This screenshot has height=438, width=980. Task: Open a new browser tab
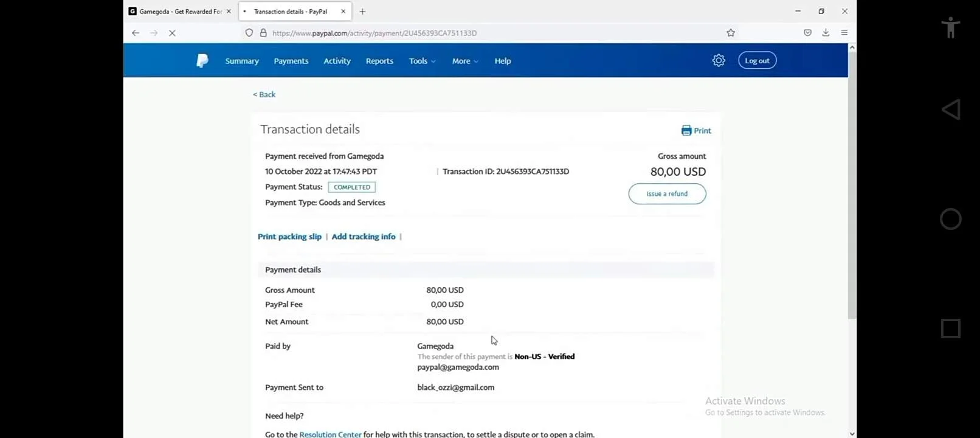point(362,12)
